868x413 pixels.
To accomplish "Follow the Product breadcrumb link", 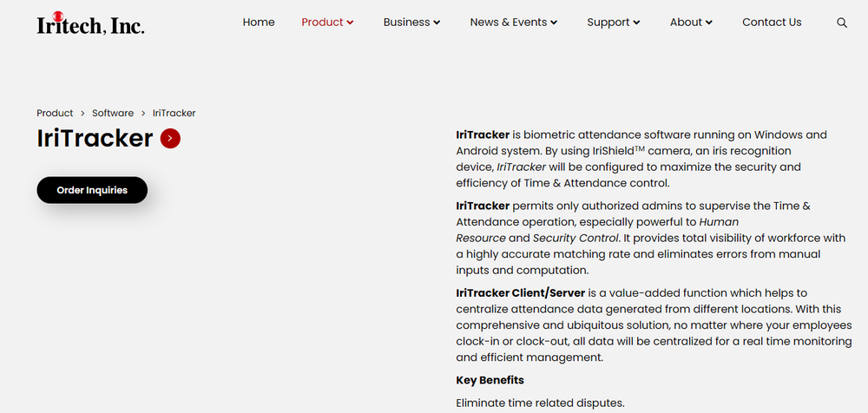I will (x=55, y=113).
